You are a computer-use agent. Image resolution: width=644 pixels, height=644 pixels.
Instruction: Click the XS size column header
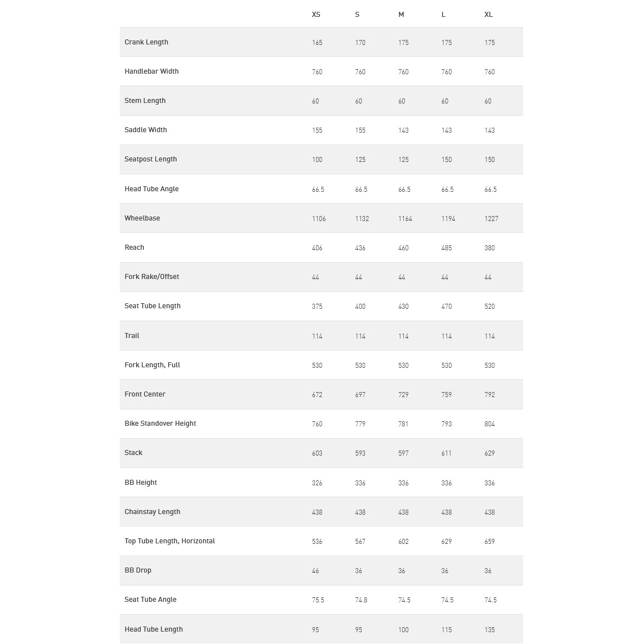(x=316, y=15)
